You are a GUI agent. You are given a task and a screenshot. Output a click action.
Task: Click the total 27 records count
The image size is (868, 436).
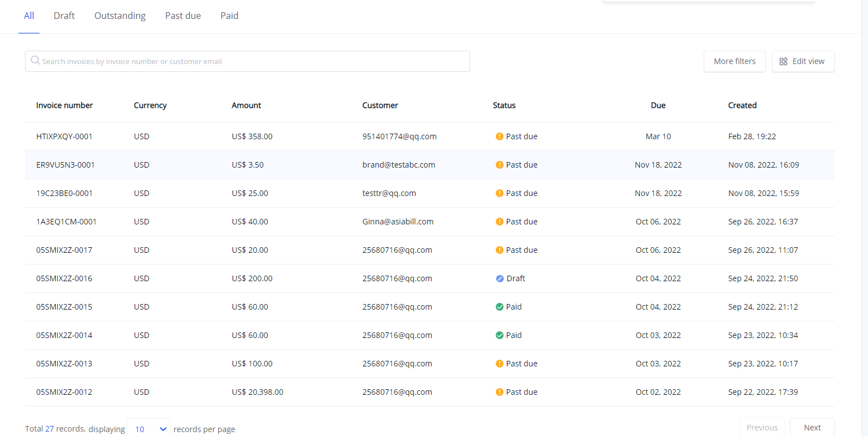[x=50, y=429]
